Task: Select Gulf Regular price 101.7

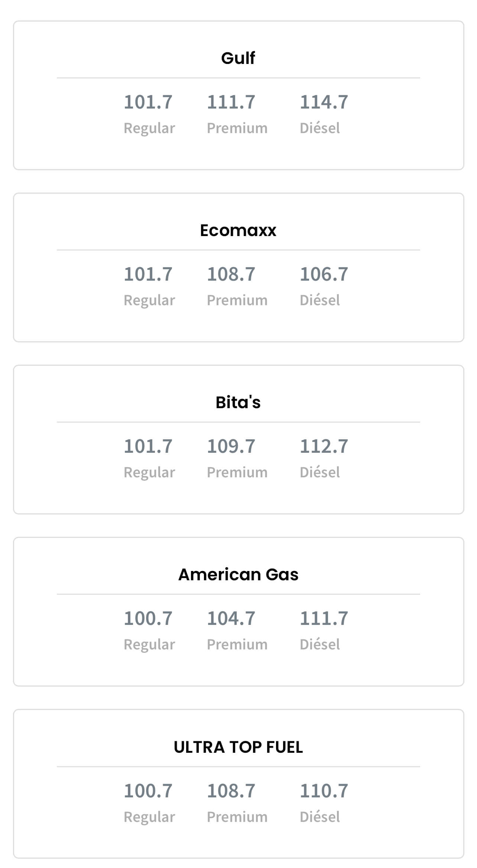Action: 148,102
